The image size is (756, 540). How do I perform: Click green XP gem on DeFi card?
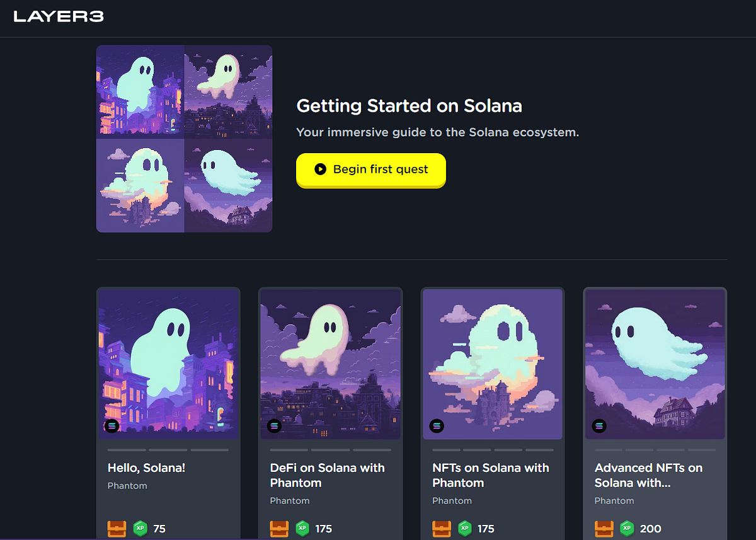tap(303, 529)
